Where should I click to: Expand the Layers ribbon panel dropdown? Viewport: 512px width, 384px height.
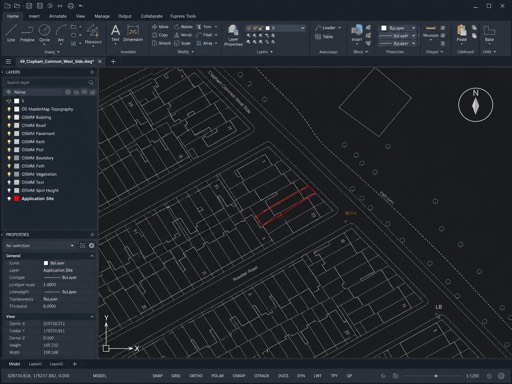tap(265, 52)
